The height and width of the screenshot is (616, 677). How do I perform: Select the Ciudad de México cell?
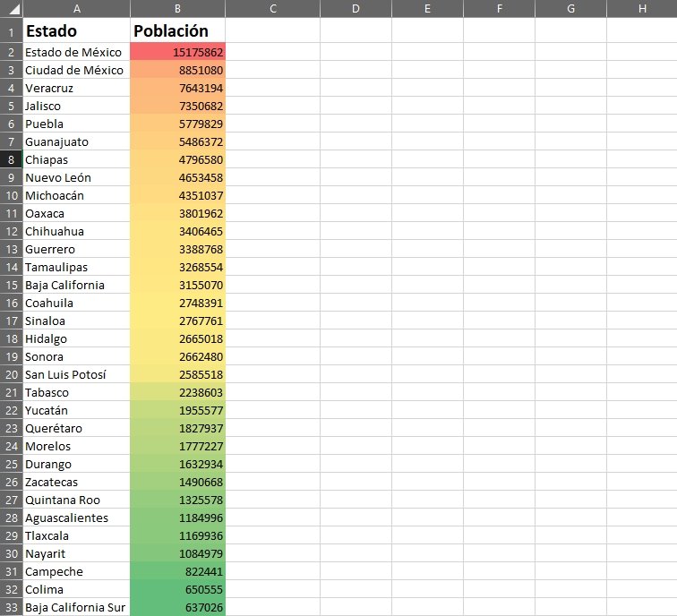pos(76,70)
